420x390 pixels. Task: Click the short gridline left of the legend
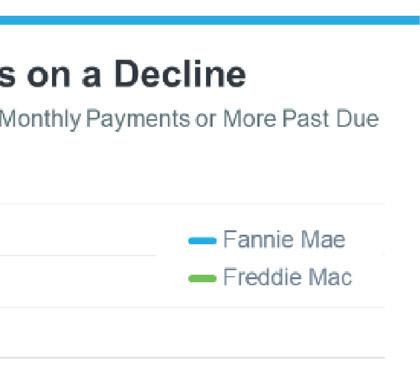(78, 256)
